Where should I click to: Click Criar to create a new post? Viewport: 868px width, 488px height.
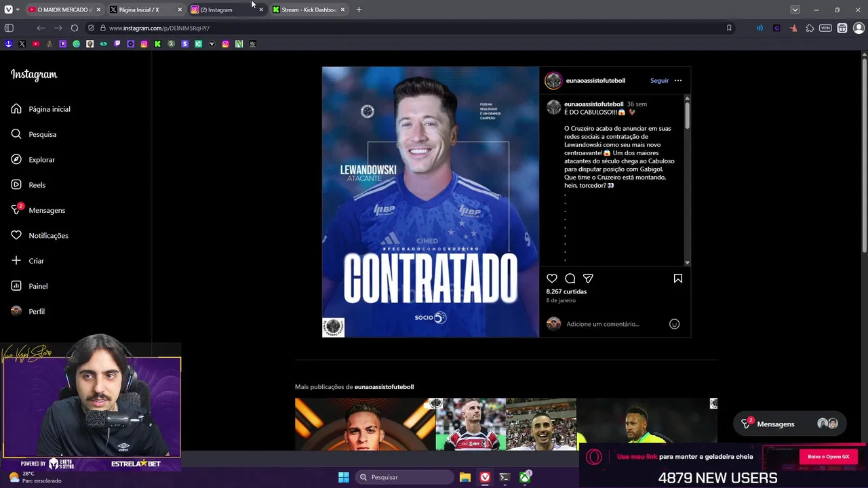click(x=28, y=261)
